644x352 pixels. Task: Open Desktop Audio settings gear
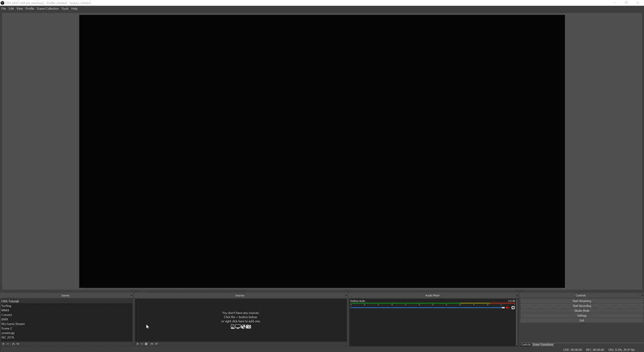513,308
